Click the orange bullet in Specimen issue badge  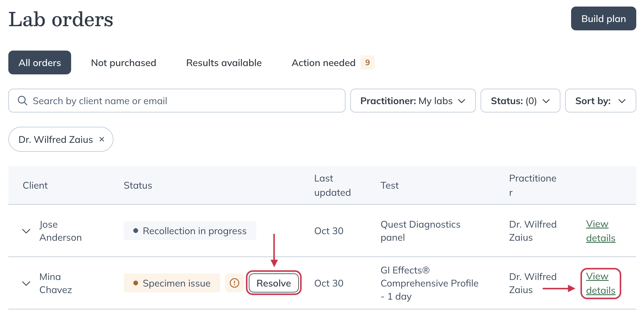(135, 283)
